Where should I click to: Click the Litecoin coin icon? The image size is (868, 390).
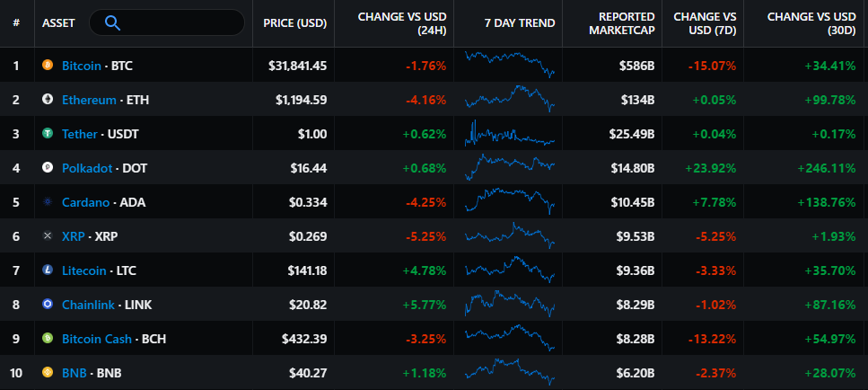click(48, 270)
